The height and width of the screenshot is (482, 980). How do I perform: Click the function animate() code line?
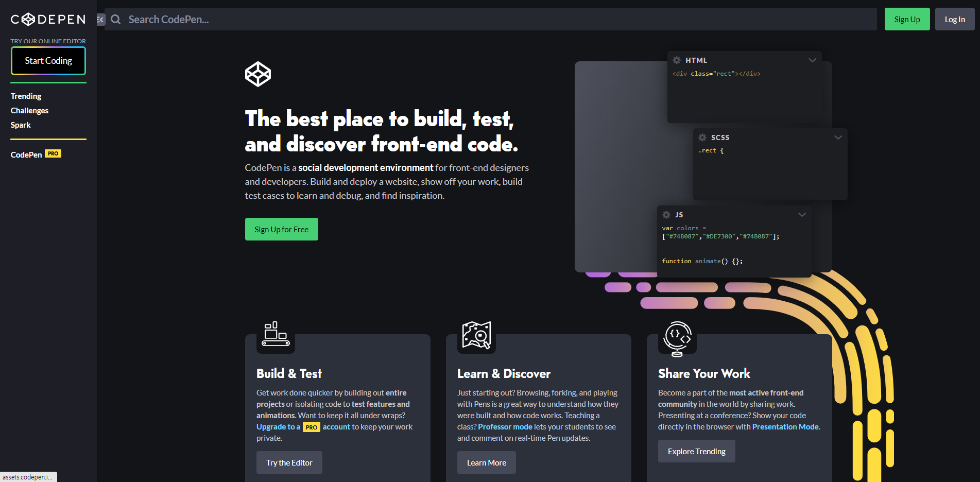tap(702, 261)
